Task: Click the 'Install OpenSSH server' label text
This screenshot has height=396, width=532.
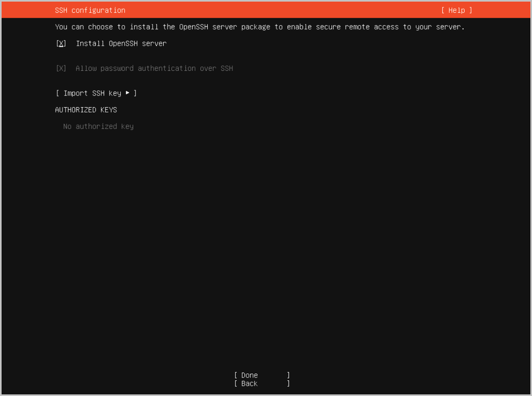Action: click(121, 44)
